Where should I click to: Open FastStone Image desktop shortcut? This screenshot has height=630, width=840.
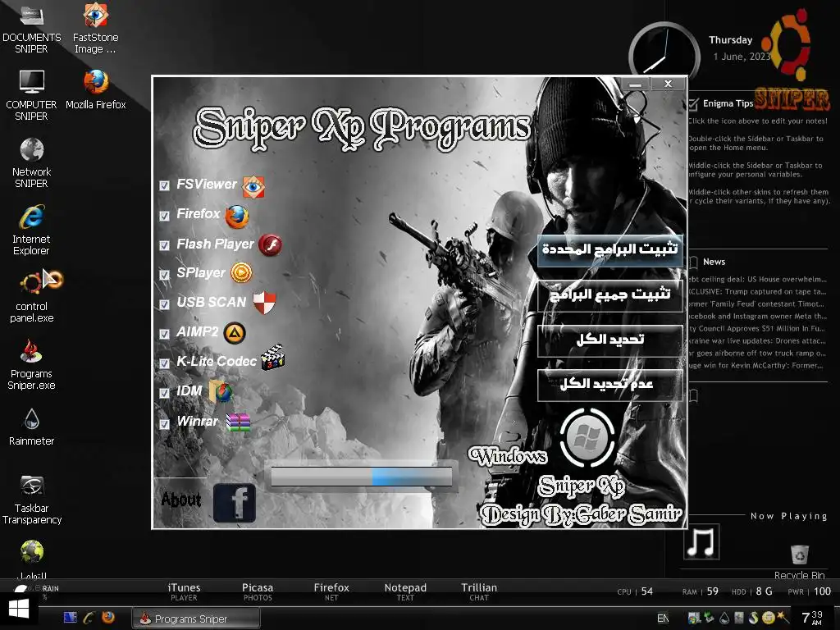(96, 28)
